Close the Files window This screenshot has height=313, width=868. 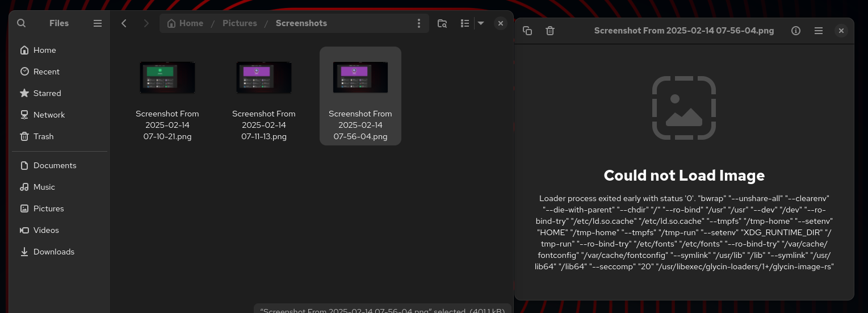(x=500, y=23)
